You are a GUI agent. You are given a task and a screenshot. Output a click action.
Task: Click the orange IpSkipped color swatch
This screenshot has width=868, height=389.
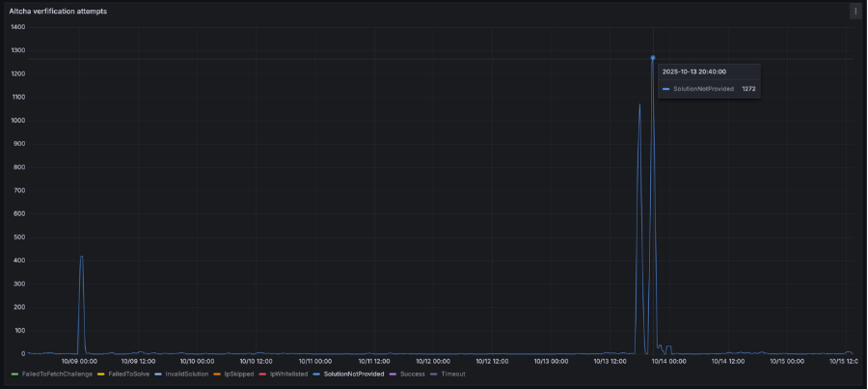point(218,374)
